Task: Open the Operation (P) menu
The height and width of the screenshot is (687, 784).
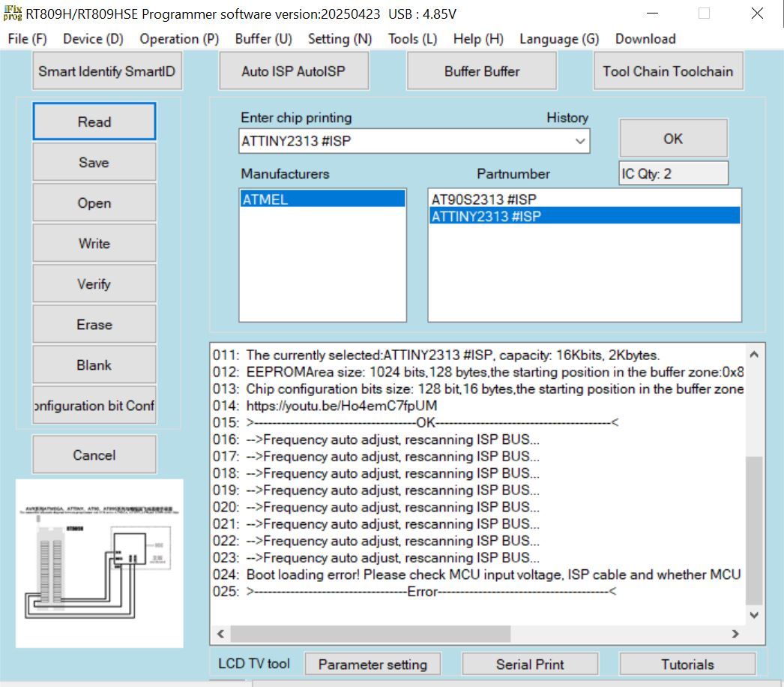Action: pyautogui.click(x=179, y=39)
